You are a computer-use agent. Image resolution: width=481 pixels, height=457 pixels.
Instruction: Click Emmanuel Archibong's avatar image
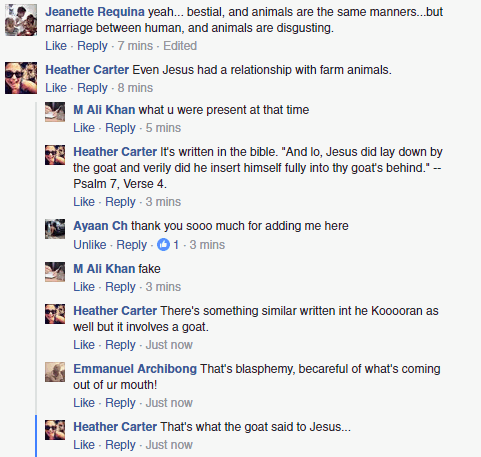pyautogui.click(x=55, y=372)
